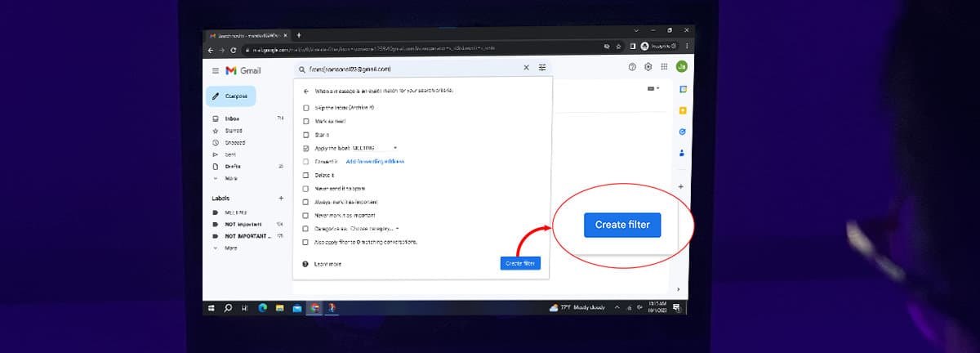
Task: Click the Add forwarding address link
Action: click(x=375, y=162)
